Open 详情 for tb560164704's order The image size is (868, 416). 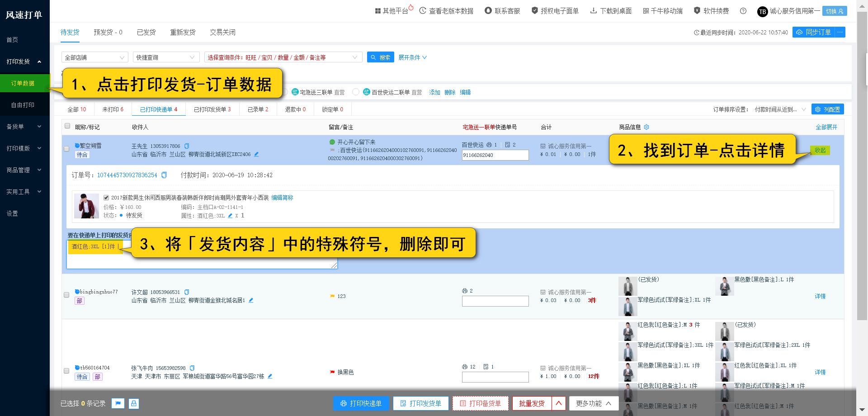[821, 372]
